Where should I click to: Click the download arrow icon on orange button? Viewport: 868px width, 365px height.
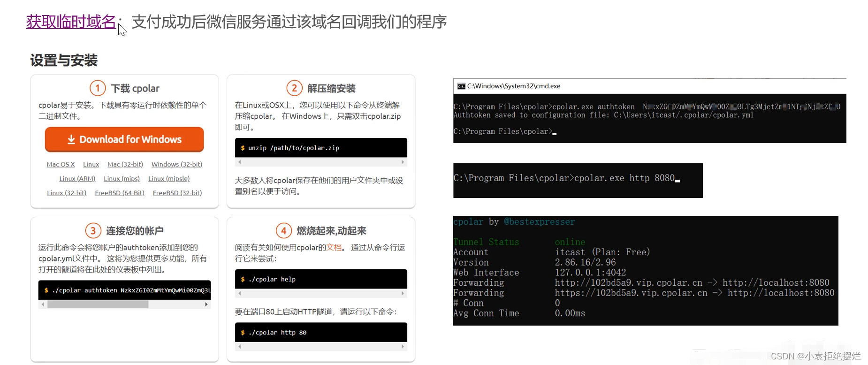pos(71,139)
